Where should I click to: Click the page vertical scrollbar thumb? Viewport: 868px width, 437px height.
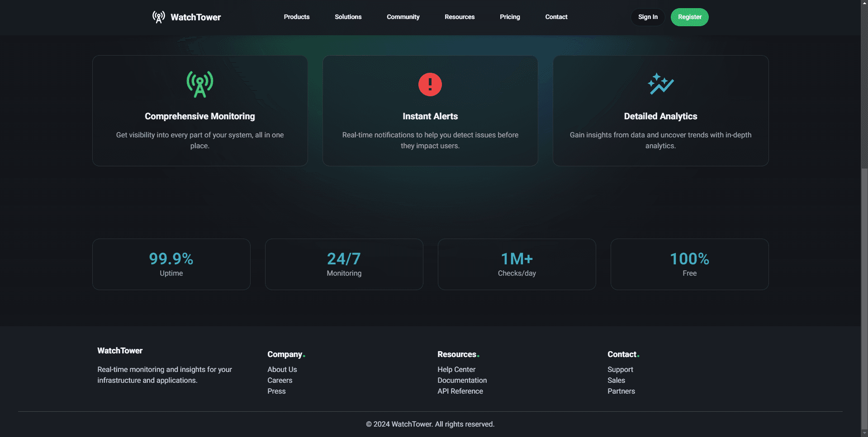864,298
